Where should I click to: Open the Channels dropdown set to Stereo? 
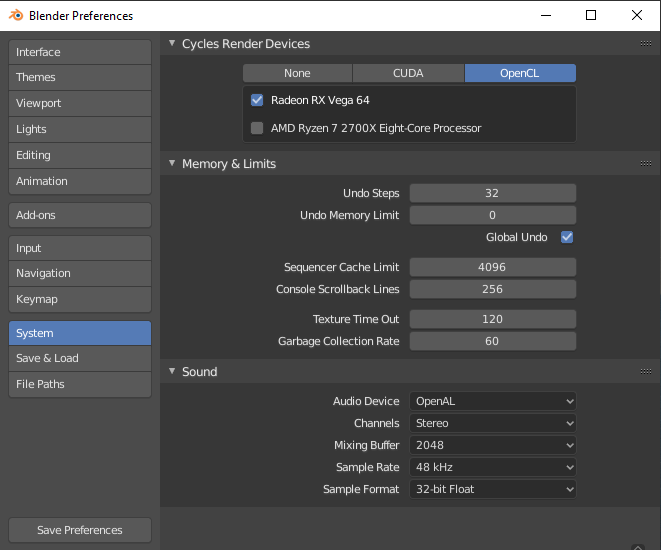pos(493,423)
